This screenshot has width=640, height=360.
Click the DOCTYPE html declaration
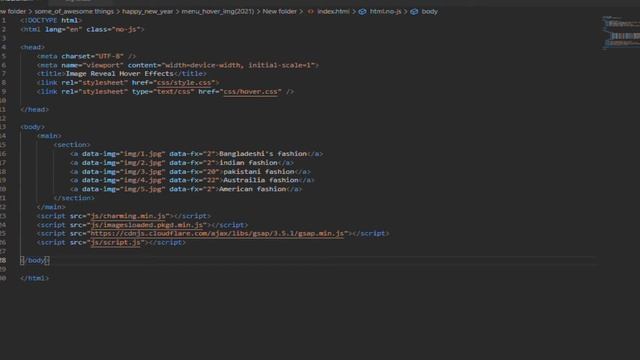coord(51,20)
